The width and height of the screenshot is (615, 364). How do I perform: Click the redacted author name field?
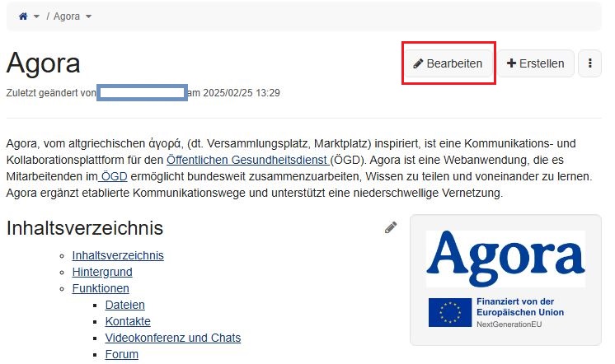(142, 93)
